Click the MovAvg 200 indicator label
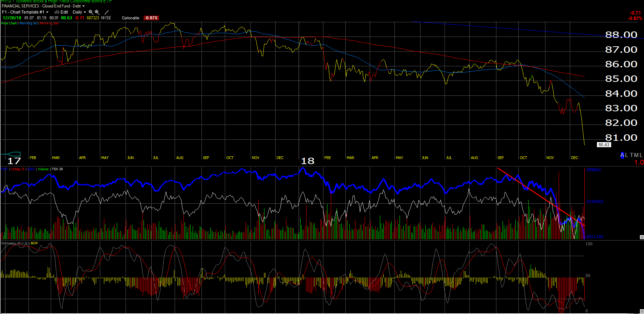Screen dimensions: 644x314 pos(49,23)
